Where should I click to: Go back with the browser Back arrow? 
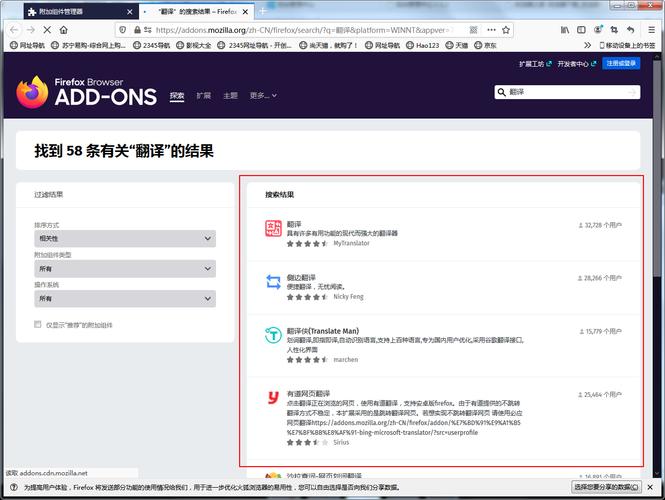tap(14, 30)
